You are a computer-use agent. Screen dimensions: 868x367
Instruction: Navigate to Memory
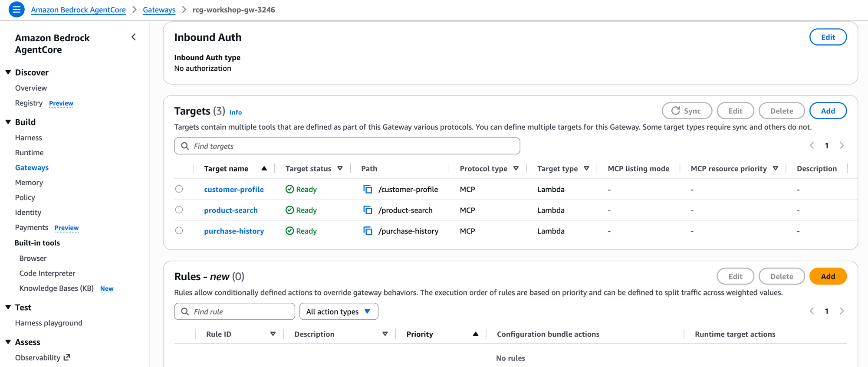[x=29, y=183]
